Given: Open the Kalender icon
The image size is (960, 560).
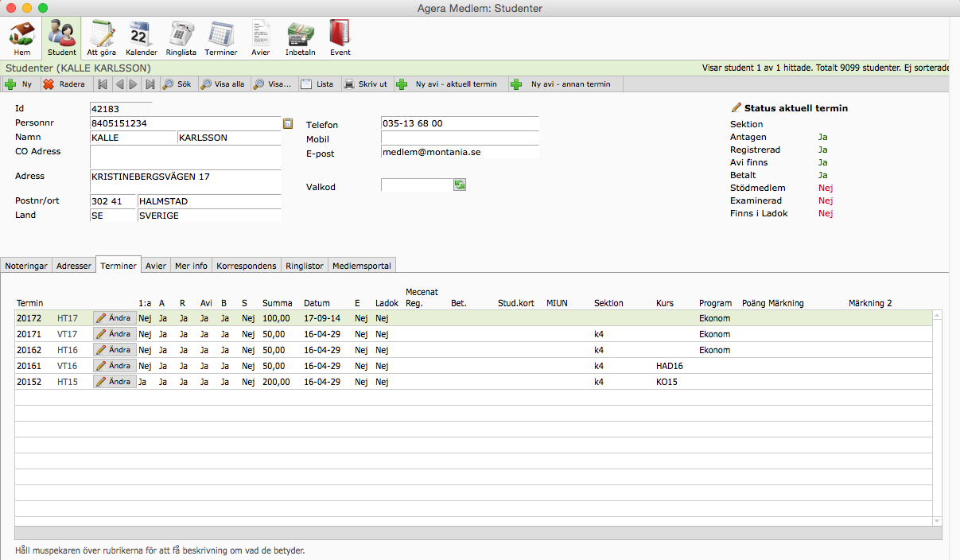Looking at the screenshot, I should tap(142, 38).
